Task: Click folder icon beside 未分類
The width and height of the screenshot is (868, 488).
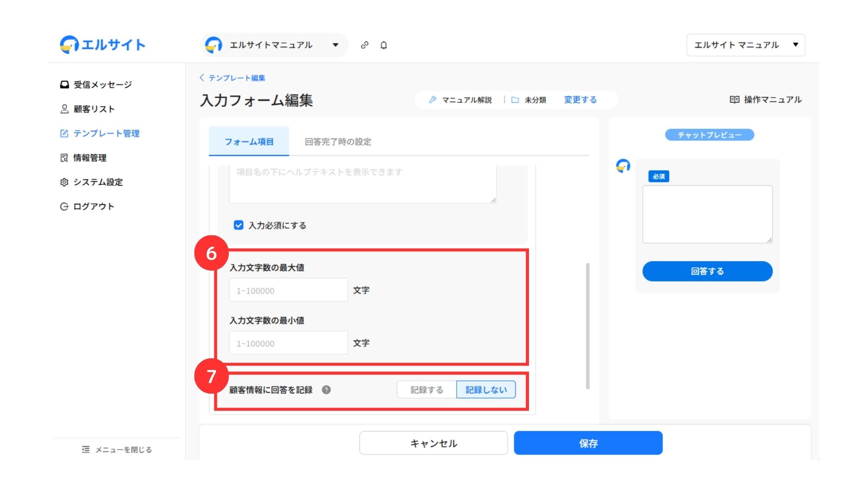Action: coord(515,100)
